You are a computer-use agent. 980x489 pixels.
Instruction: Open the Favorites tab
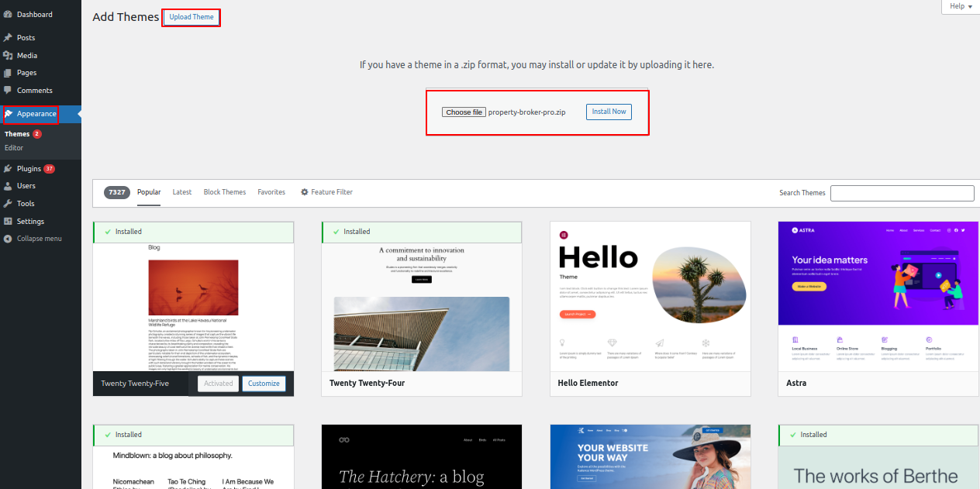[x=271, y=192]
